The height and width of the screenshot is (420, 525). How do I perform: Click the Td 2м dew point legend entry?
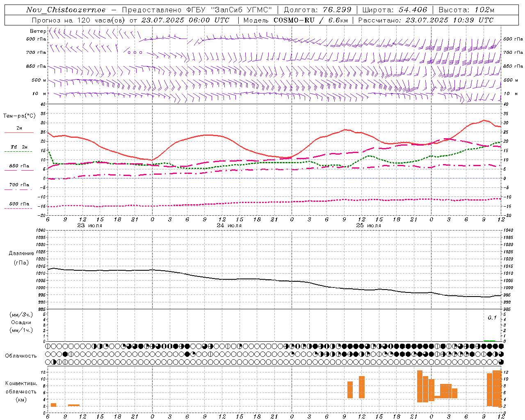tap(19, 147)
